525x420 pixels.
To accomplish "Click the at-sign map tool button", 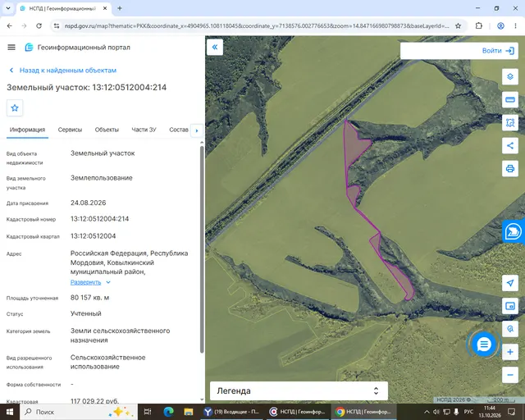I will pyautogui.click(x=510, y=329).
